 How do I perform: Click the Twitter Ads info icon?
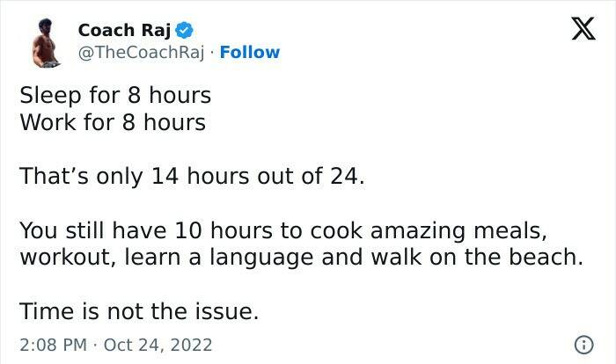click(x=582, y=344)
